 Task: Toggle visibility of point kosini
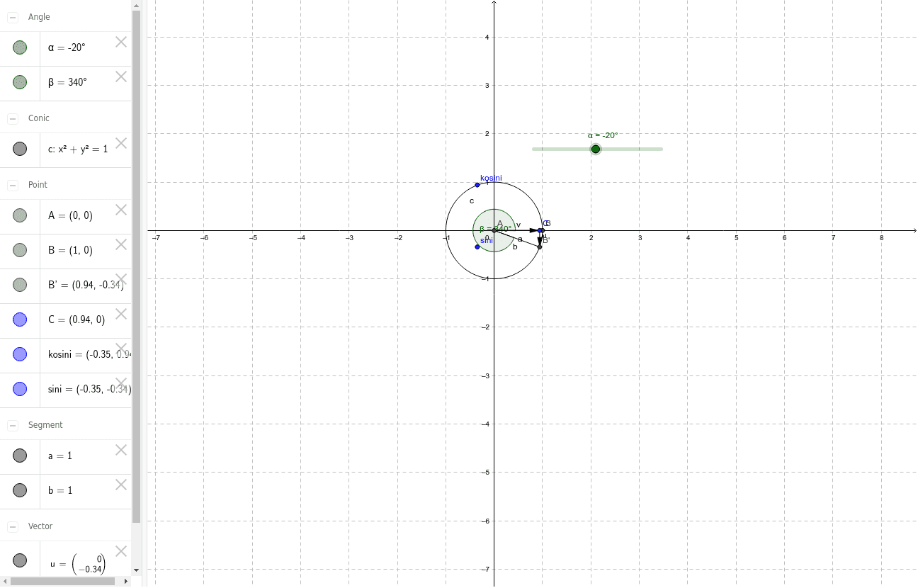[x=20, y=354]
